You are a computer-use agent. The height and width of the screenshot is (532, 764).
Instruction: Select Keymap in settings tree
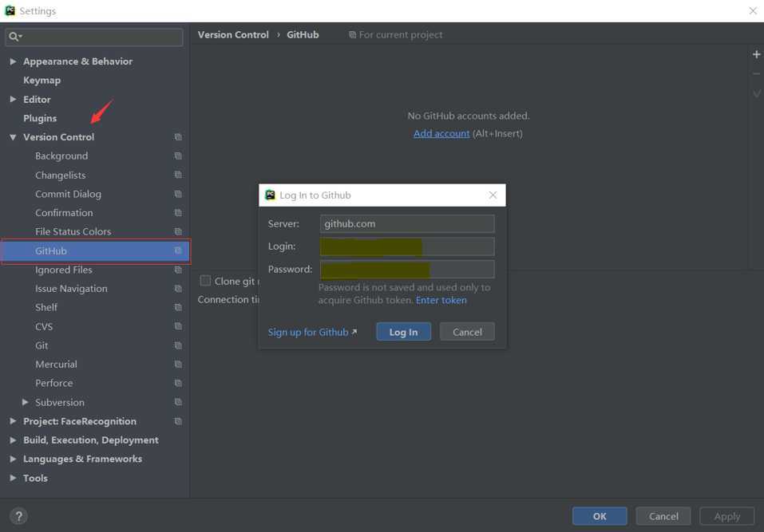pos(42,81)
